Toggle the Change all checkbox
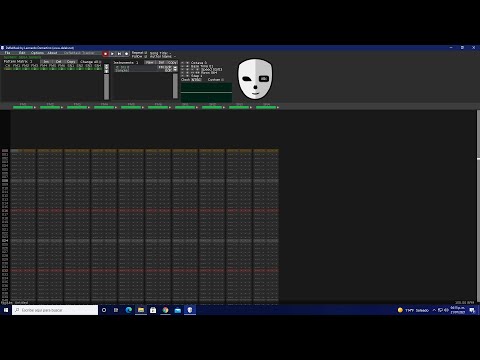The image size is (480, 360). click(100, 62)
